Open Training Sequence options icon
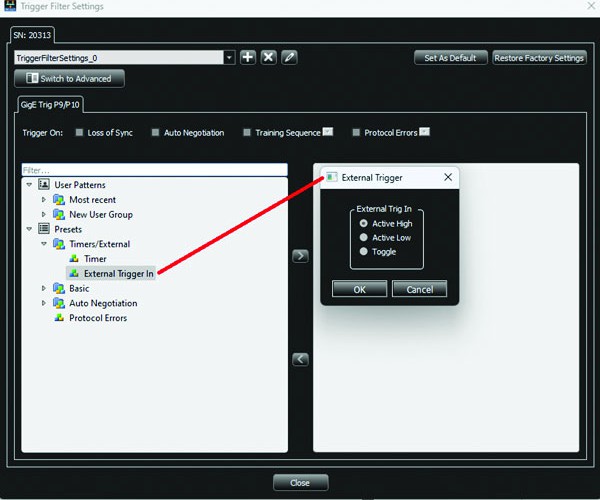The height and width of the screenshot is (500, 600). tap(328, 132)
